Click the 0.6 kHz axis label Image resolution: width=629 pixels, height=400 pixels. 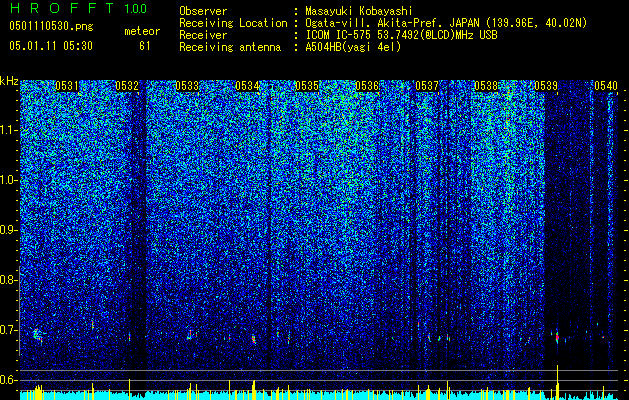(8, 380)
